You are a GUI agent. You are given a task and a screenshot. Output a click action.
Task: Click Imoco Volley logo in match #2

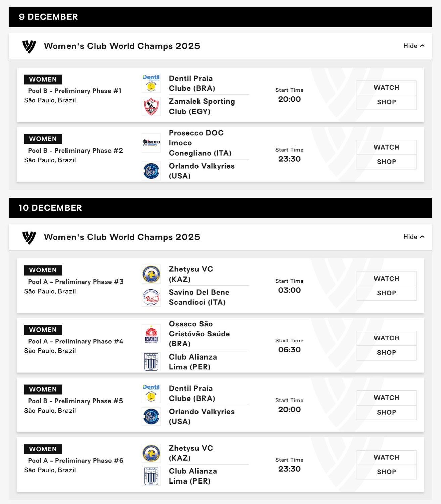tap(151, 143)
